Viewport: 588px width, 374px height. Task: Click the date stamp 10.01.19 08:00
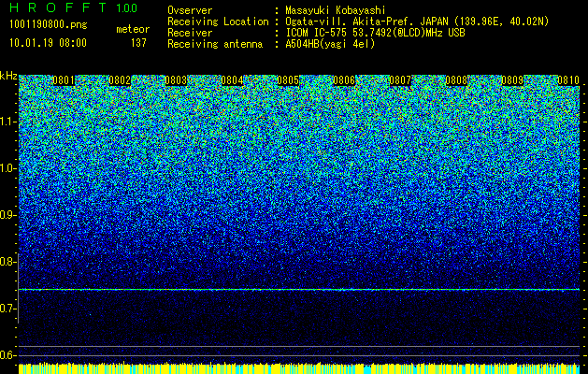coord(48,43)
